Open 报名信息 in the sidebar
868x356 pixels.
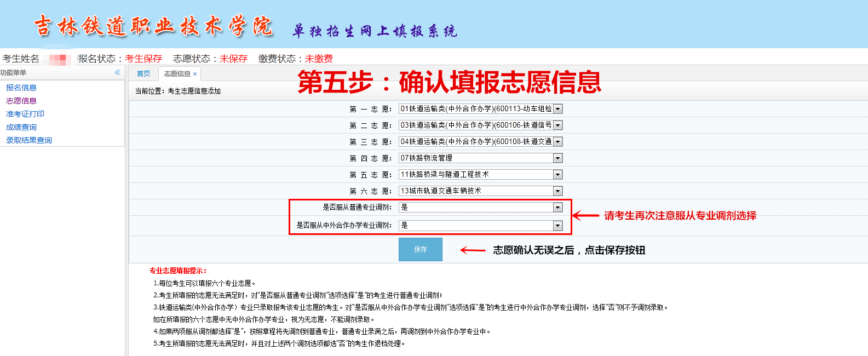point(21,88)
